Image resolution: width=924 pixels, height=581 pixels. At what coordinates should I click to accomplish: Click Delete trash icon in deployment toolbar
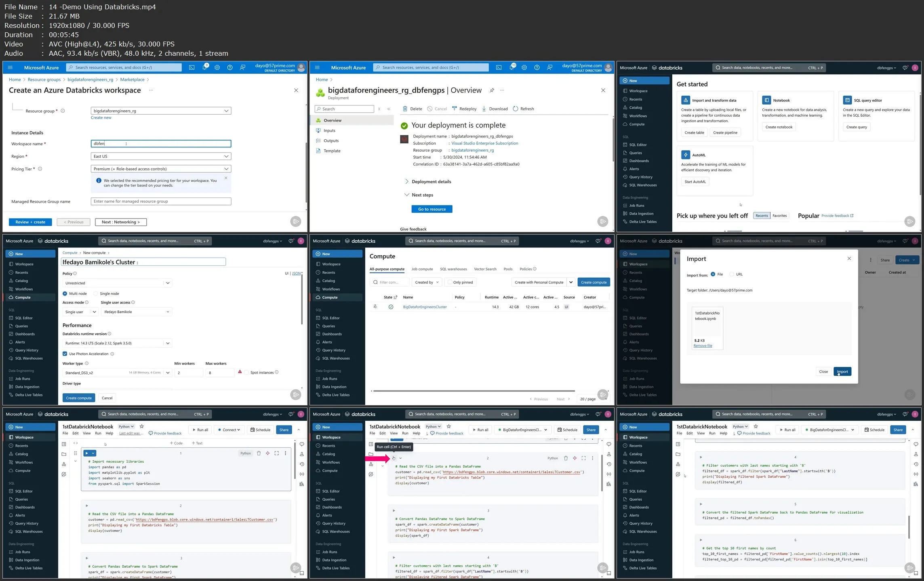pos(405,109)
